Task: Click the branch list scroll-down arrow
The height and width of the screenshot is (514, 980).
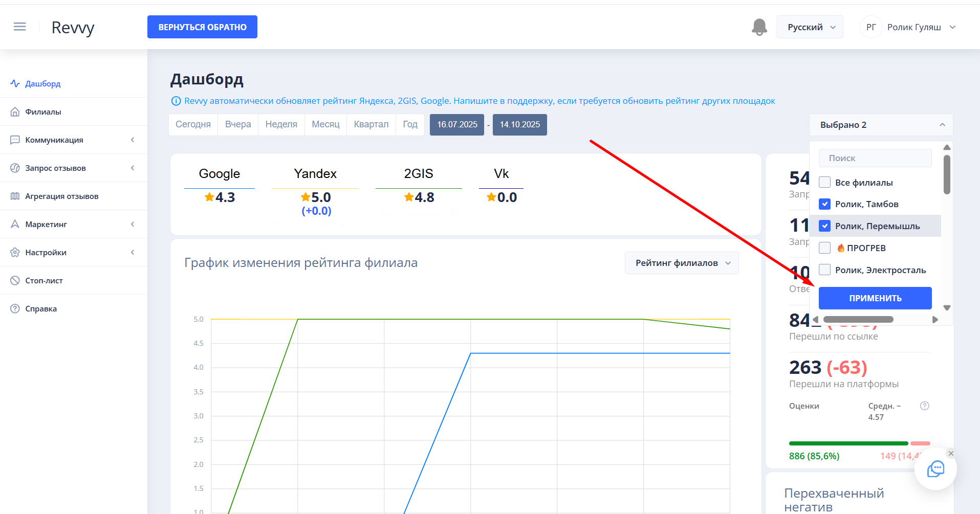Action: [x=947, y=308]
